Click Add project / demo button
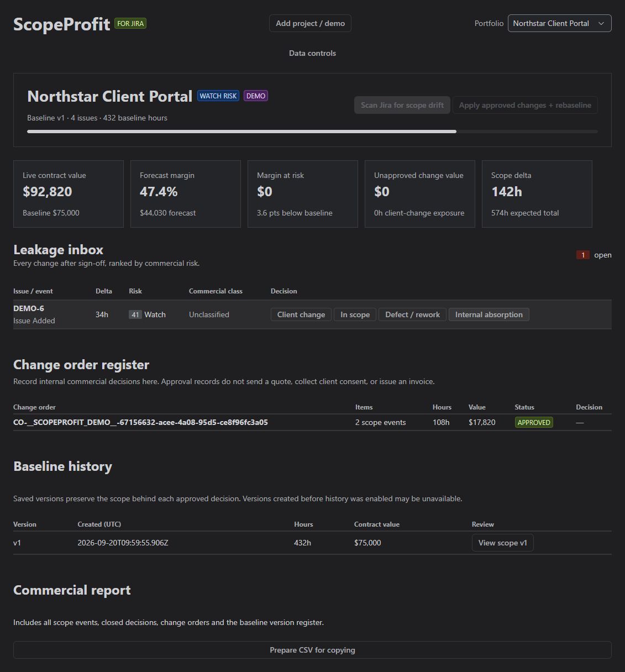The height and width of the screenshot is (672, 625). coord(310,23)
